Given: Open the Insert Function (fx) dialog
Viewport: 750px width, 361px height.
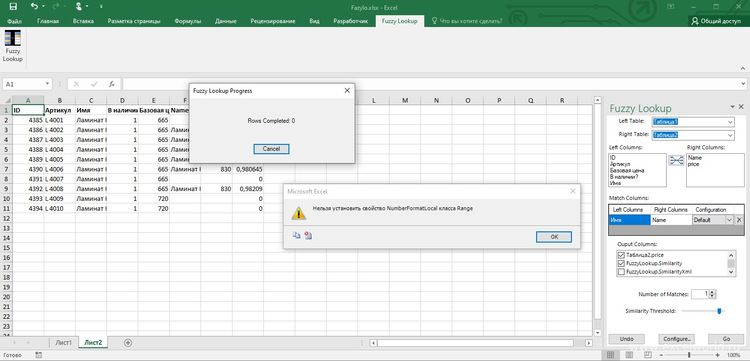Looking at the screenshot, I should point(111,84).
